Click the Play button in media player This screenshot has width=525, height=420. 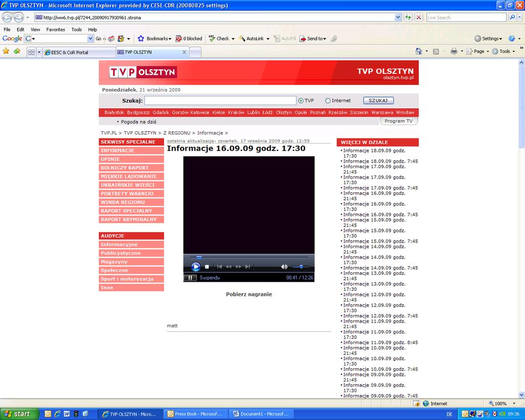pyautogui.click(x=195, y=267)
